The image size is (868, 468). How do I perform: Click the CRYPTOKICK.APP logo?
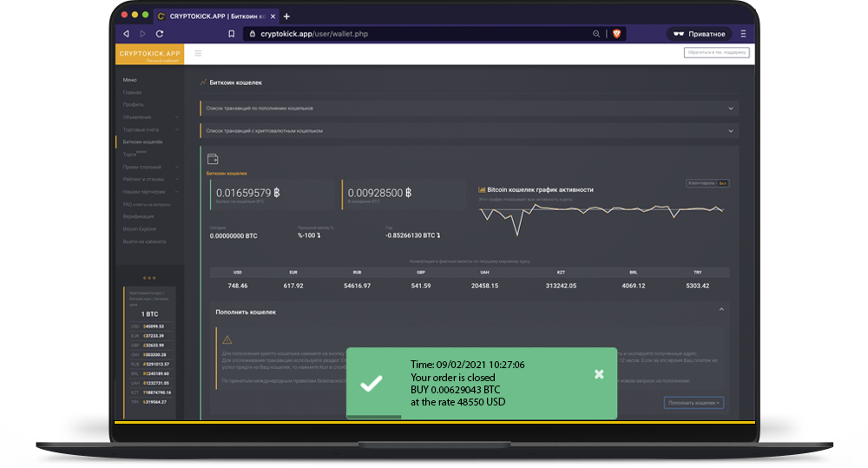pyautogui.click(x=149, y=55)
